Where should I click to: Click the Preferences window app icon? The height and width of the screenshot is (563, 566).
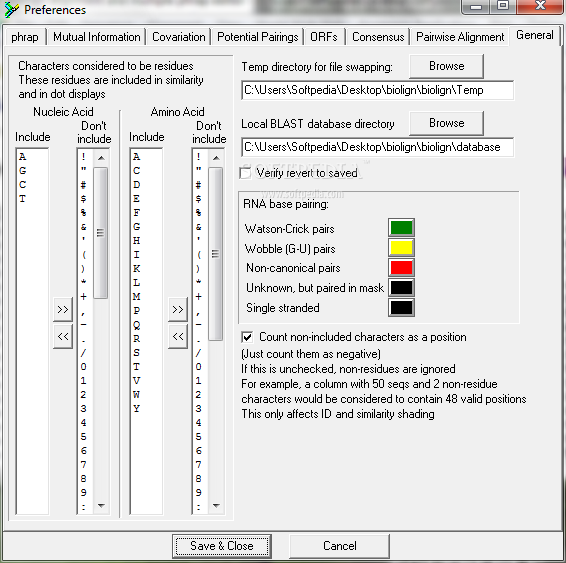(11, 9)
